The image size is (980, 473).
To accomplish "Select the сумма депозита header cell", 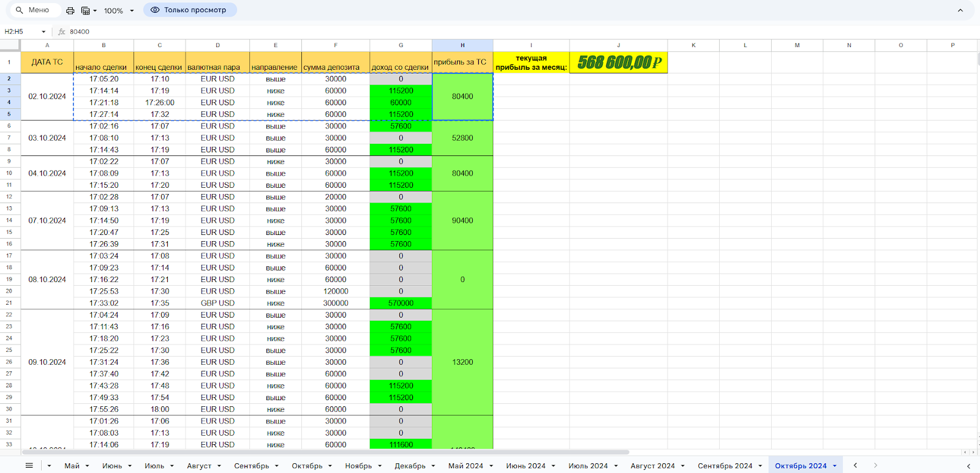I will click(x=336, y=62).
